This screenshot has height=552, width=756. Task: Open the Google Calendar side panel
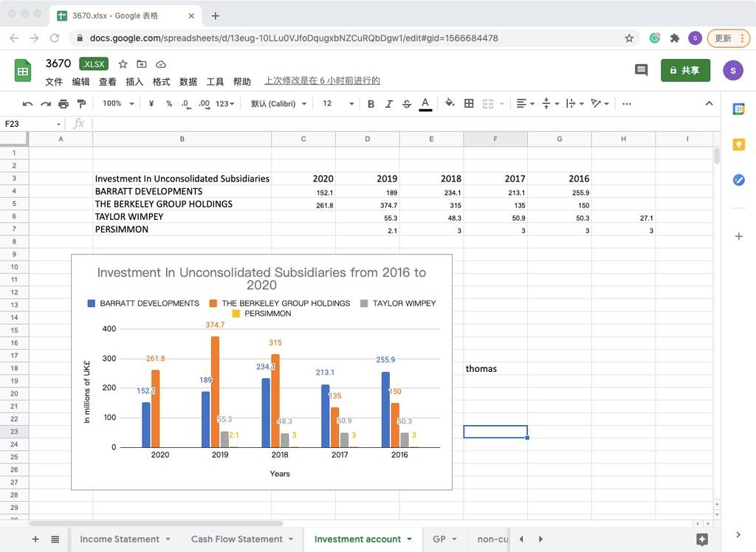point(738,109)
